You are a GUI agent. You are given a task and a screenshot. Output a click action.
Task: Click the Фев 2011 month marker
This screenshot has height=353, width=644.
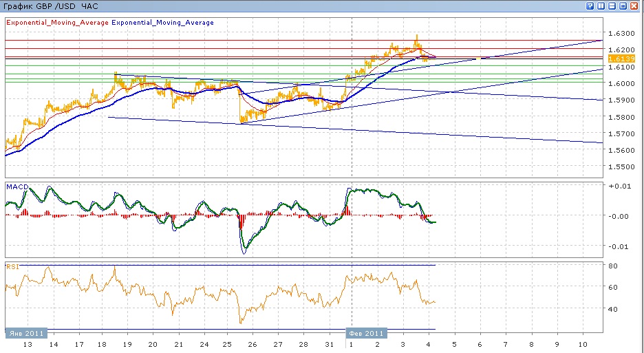point(365,333)
